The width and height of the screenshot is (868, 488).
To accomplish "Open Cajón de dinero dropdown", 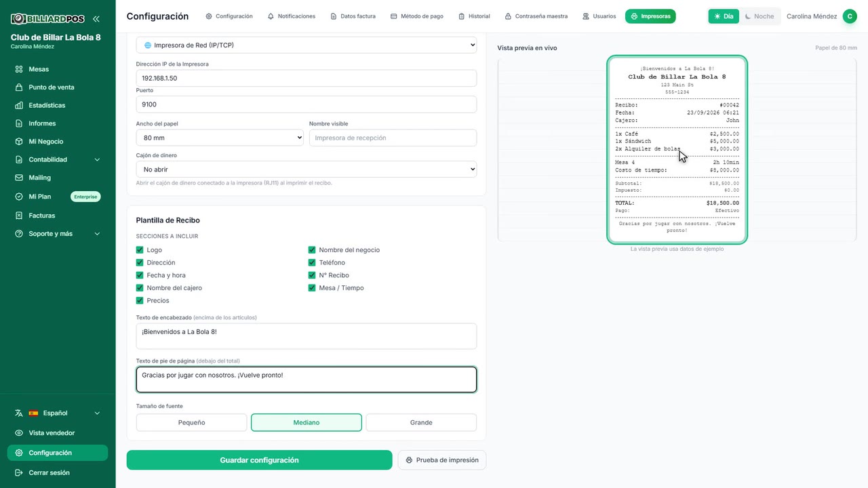I will pos(307,169).
